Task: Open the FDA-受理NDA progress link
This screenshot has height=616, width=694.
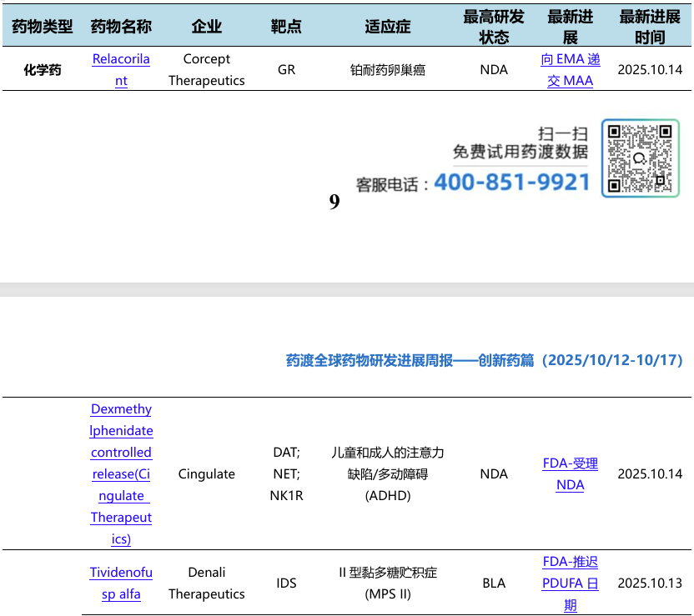Action: point(570,474)
